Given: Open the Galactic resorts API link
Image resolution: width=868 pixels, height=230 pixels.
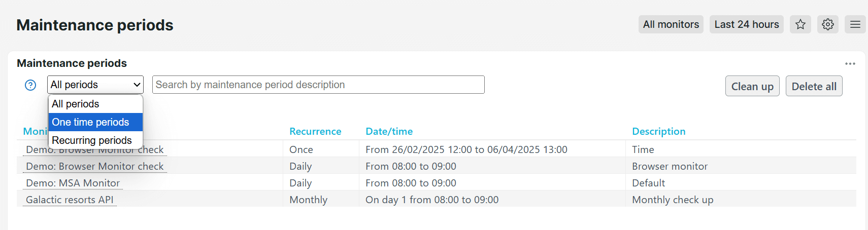Looking at the screenshot, I should [x=70, y=200].
